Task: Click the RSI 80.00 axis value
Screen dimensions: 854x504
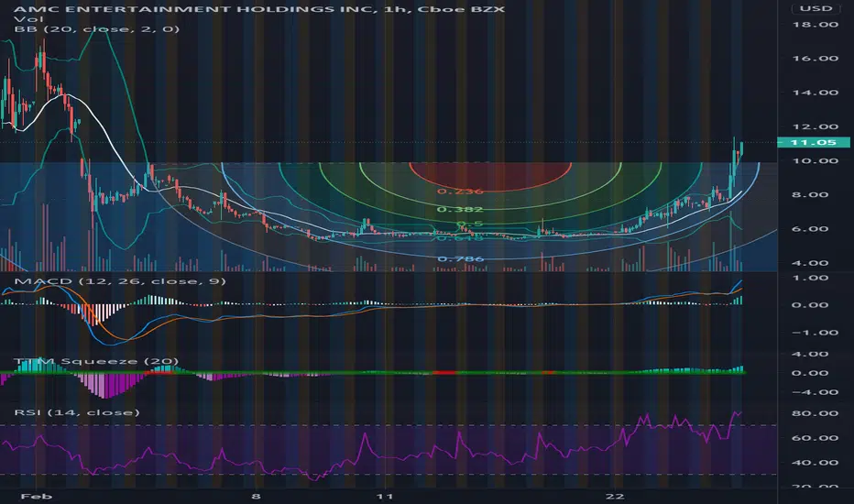Action: click(815, 413)
